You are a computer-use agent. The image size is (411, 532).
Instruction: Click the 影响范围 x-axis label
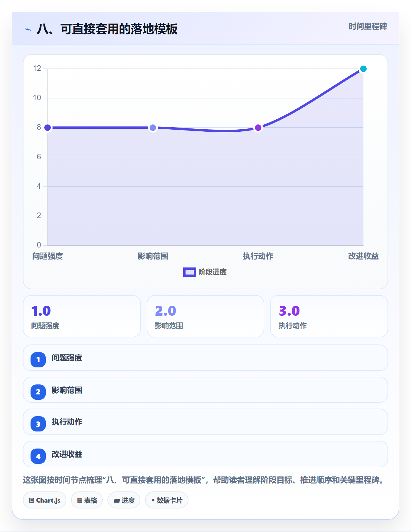click(x=153, y=256)
